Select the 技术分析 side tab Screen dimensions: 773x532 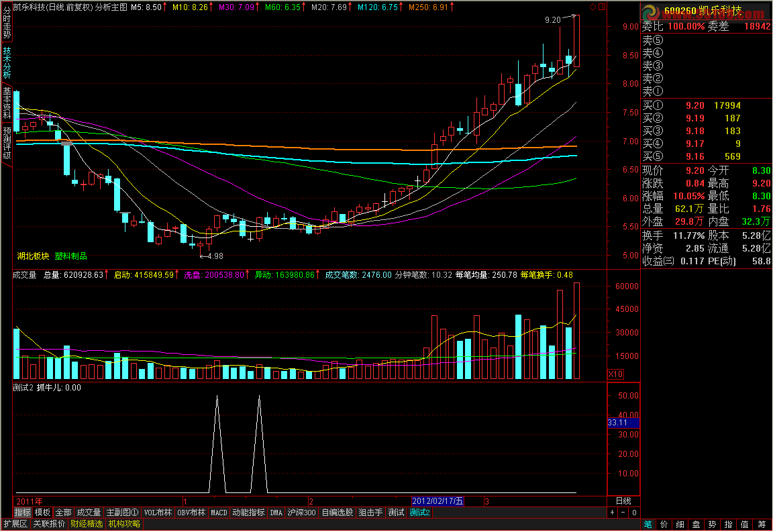pyautogui.click(x=7, y=62)
